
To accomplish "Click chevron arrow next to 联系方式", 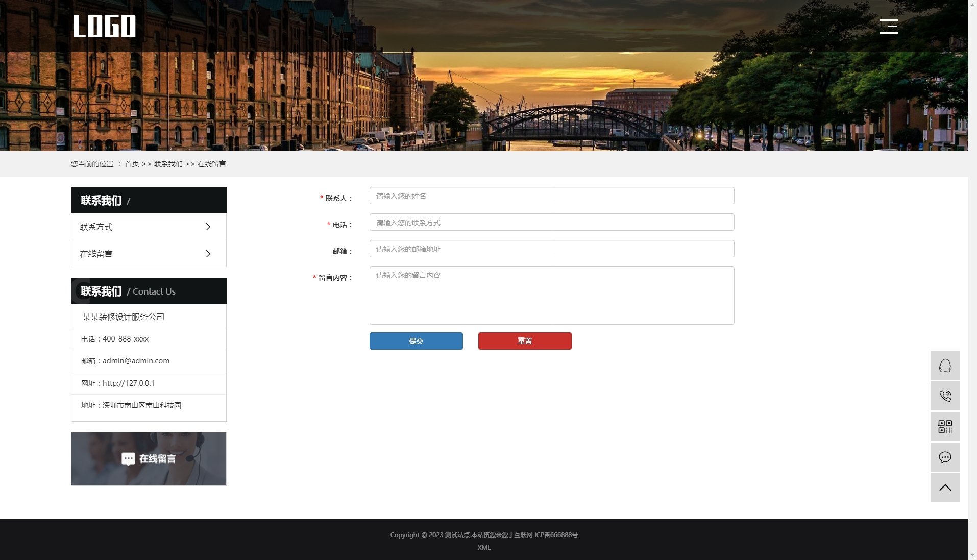I will tap(208, 227).
